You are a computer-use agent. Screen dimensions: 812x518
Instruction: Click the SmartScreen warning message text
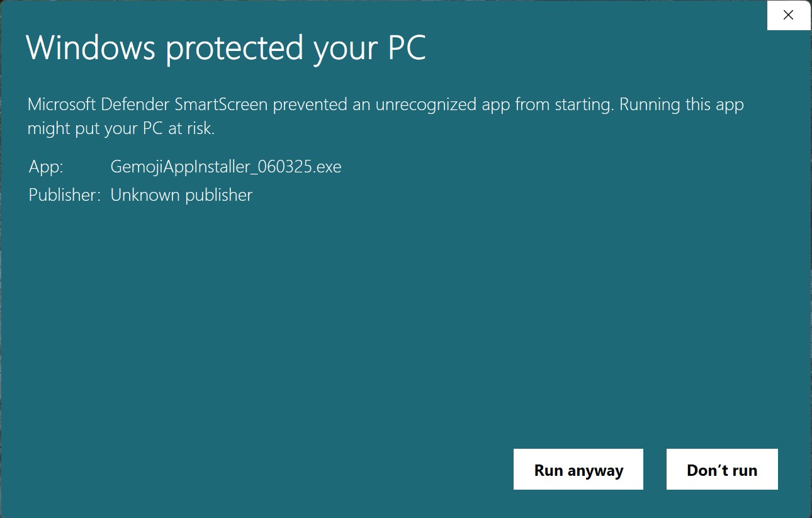pos(385,116)
